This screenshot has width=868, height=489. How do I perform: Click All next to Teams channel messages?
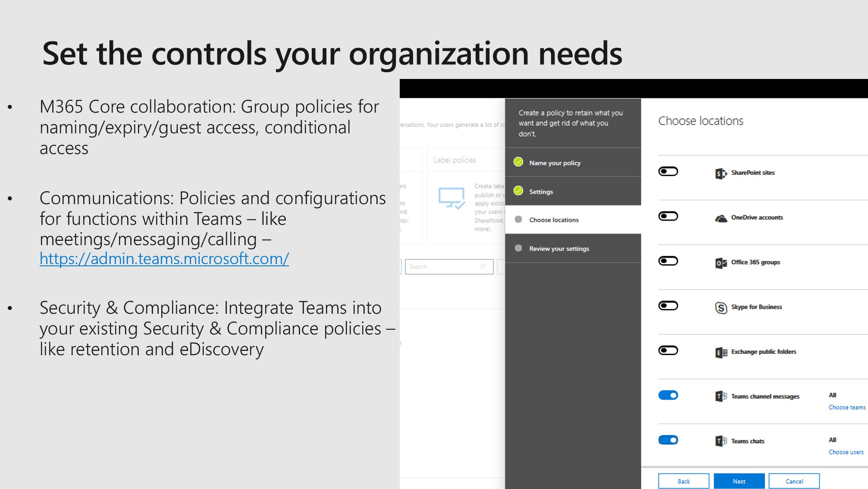(832, 395)
